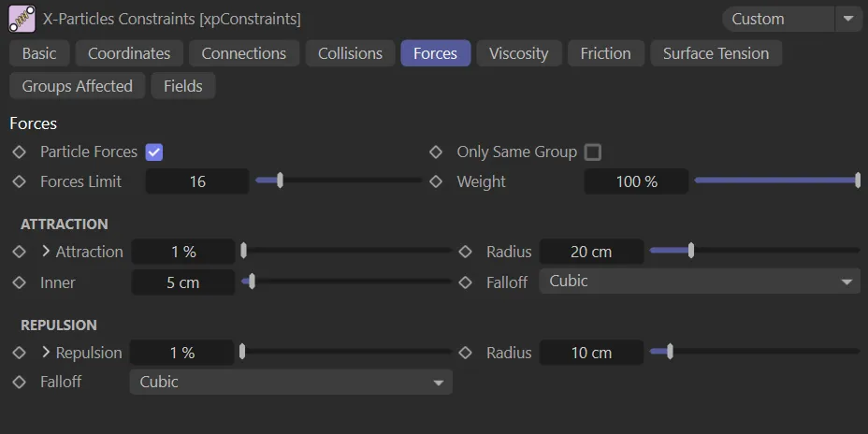Click keyframe diamond beside Forces Limit

click(x=19, y=181)
